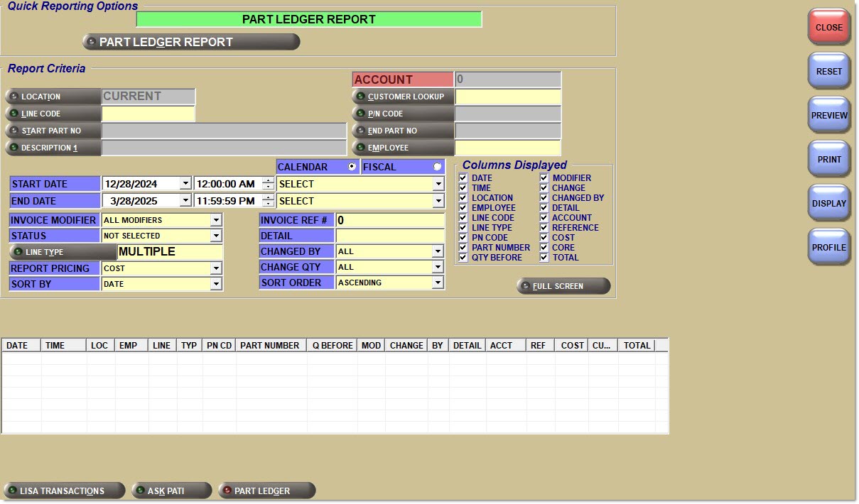Open the Location lookup button
Screen dimensions: 859x504
(x=53, y=97)
